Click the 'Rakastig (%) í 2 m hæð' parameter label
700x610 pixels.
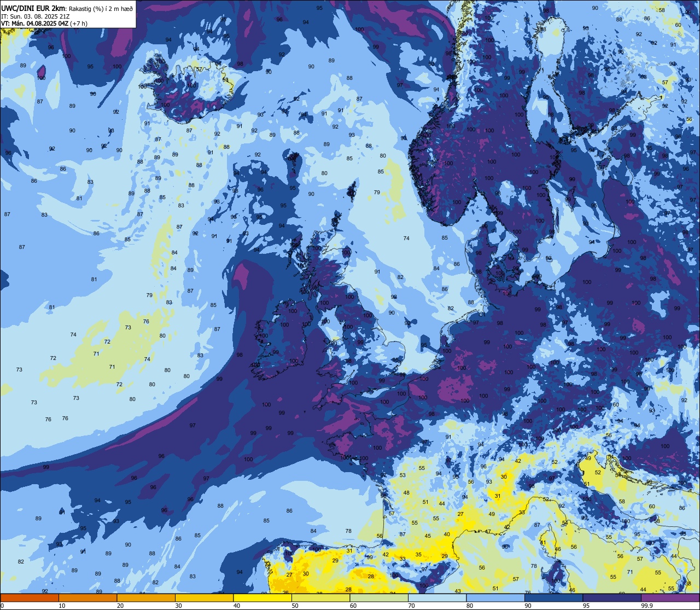(x=101, y=8)
